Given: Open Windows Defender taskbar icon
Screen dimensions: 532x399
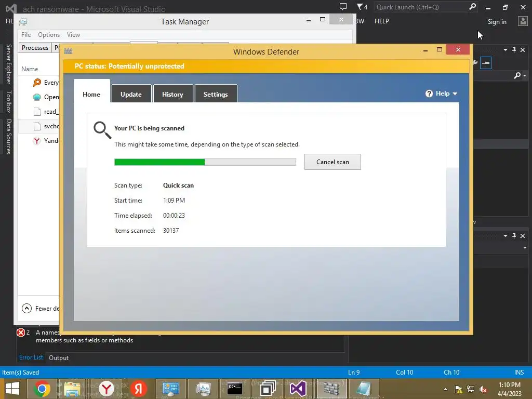Looking at the screenshot, I should (332, 389).
